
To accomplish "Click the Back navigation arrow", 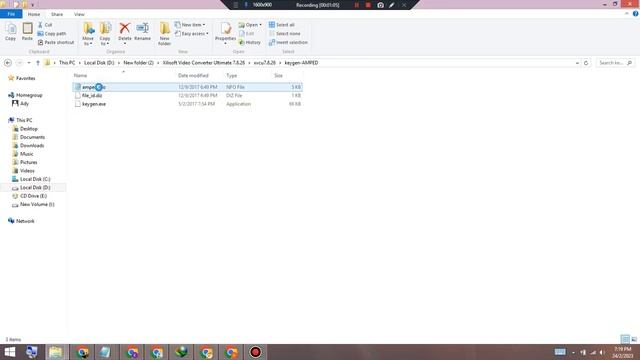I will click(x=8, y=63).
